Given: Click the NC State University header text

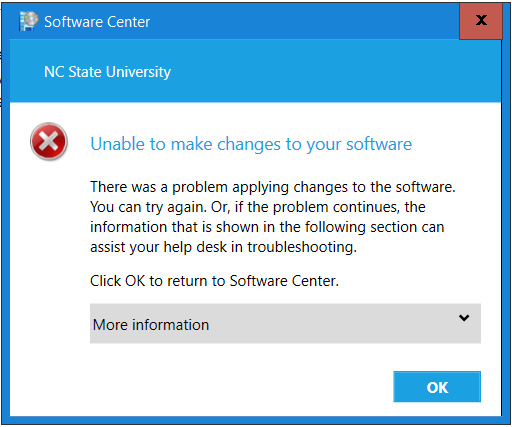Looking at the screenshot, I should point(107,72).
